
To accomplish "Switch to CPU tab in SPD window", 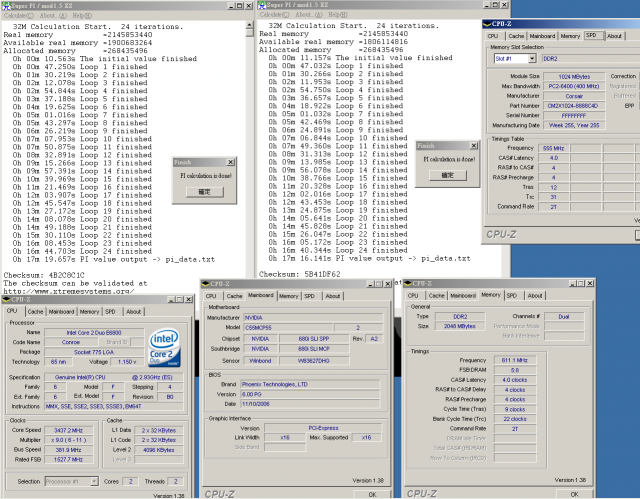I will pos(493,36).
